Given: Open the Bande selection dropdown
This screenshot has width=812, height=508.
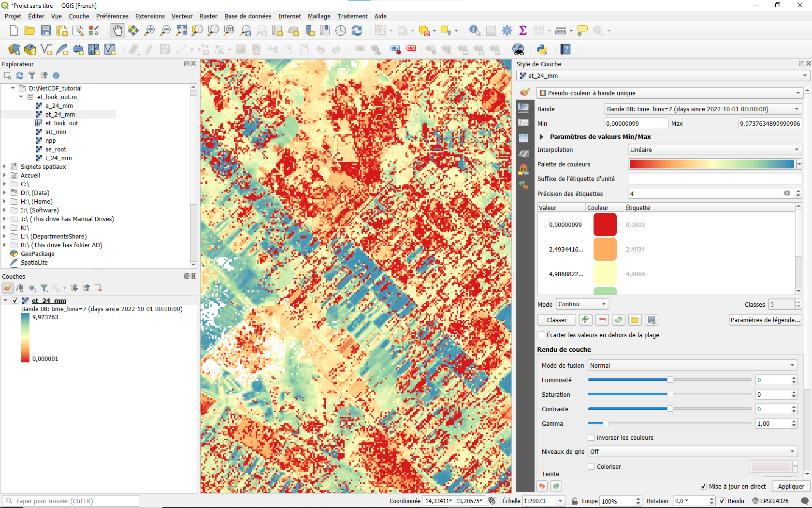Looking at the screenshot, I should [x=703, y=109].
